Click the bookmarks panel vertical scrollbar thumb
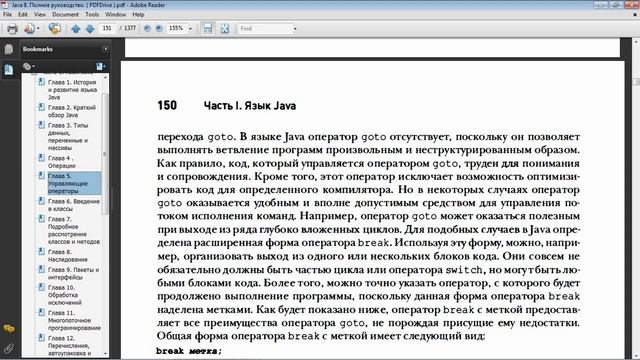Image resolution: width=640 pixels, height=360 pixels. (x=105, y=153)
